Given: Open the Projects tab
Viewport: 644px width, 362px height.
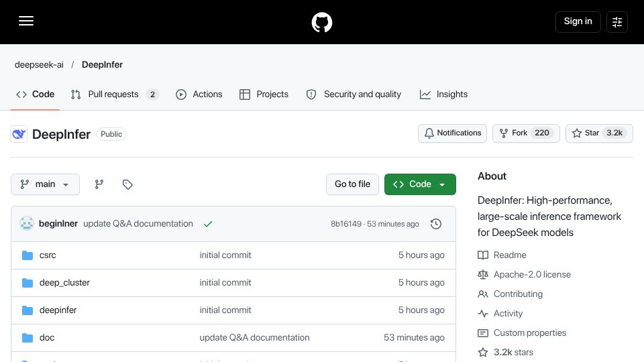Looking at the screenshot, I should point(264,95).
